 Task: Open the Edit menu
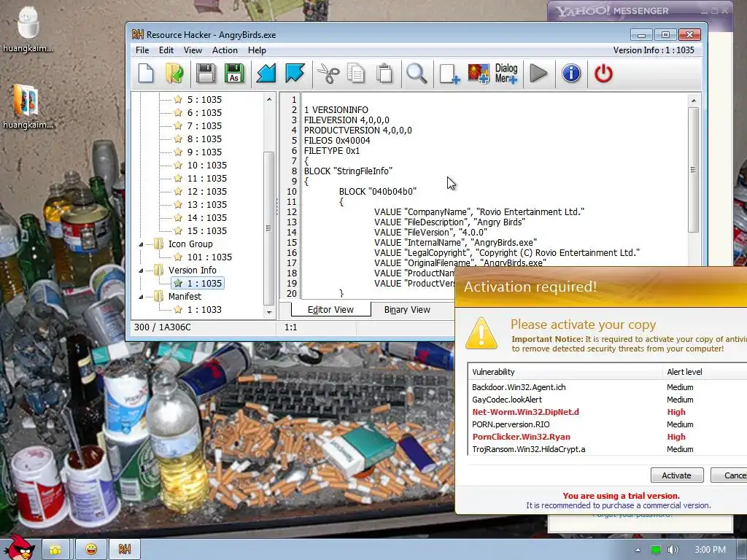(x=166, y=50)
